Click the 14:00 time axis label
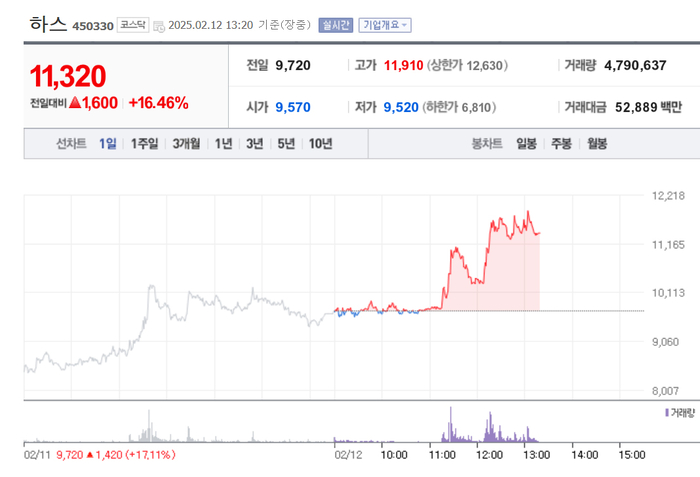 (584, 455)
